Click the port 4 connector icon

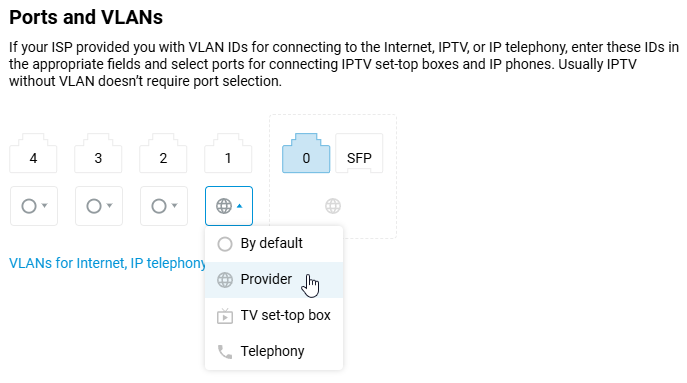coord(33,153)
